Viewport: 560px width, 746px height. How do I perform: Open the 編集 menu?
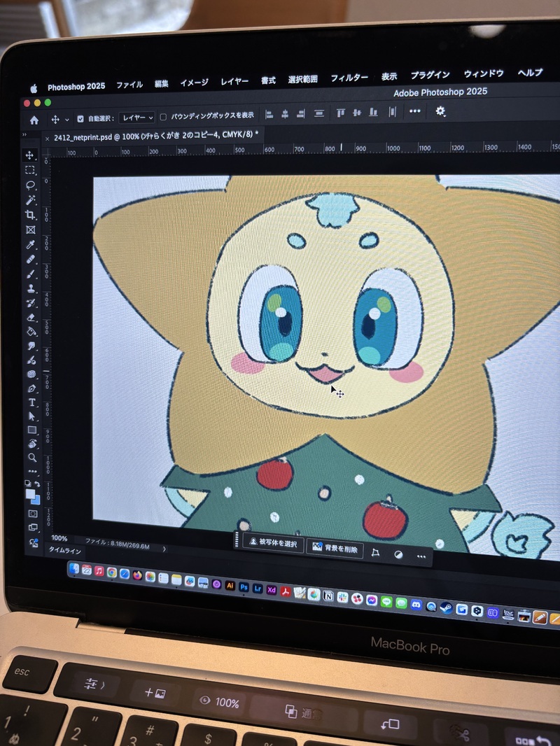click(161, 84)
